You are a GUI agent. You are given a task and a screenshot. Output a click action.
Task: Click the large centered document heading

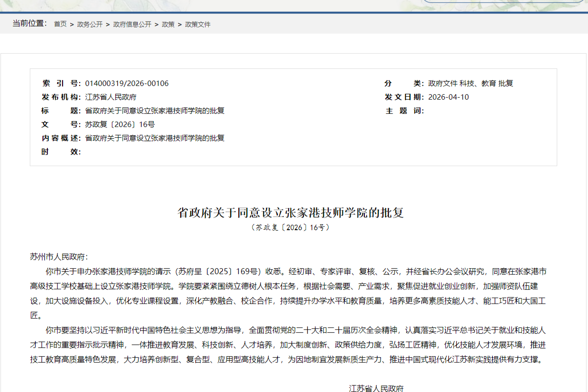coord(291,213)
